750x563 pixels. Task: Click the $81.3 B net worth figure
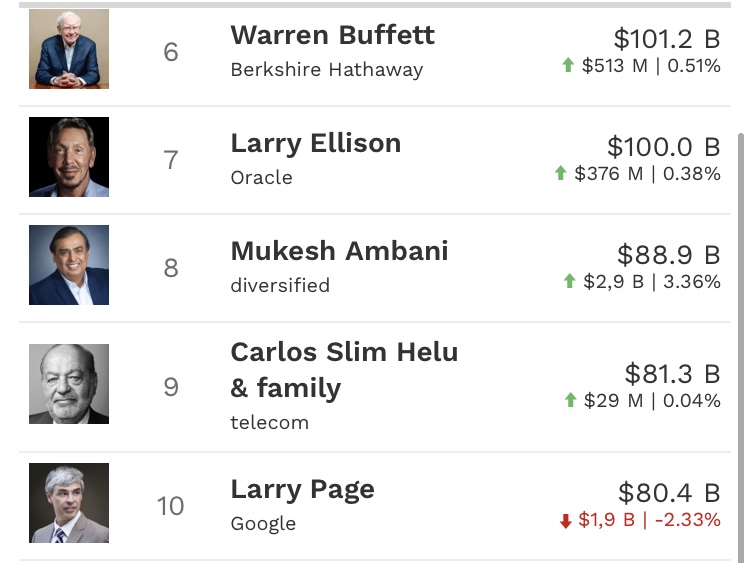(x=672, y=374)
